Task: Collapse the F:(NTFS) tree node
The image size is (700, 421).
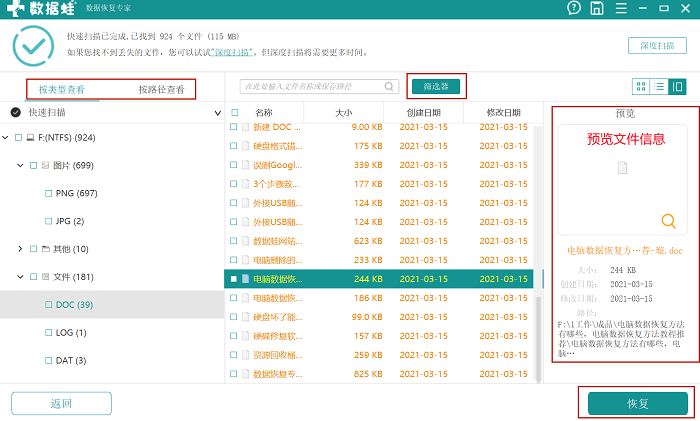Action: (x=5, y=138)
